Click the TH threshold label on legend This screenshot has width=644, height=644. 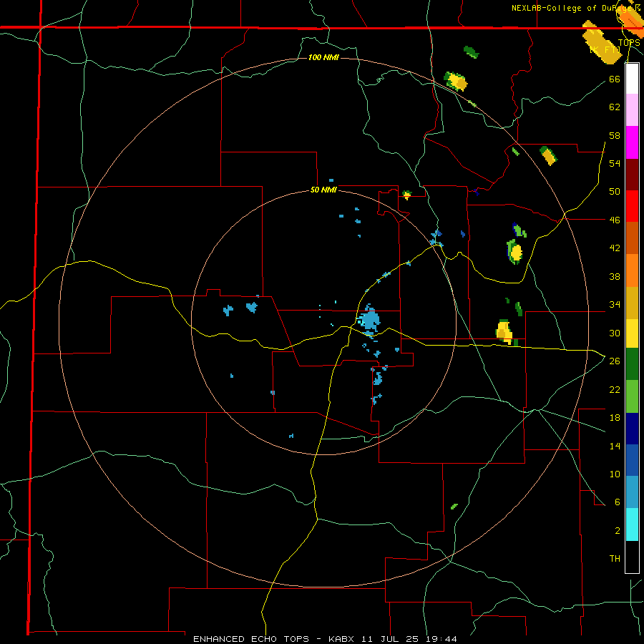pos(615,559)
